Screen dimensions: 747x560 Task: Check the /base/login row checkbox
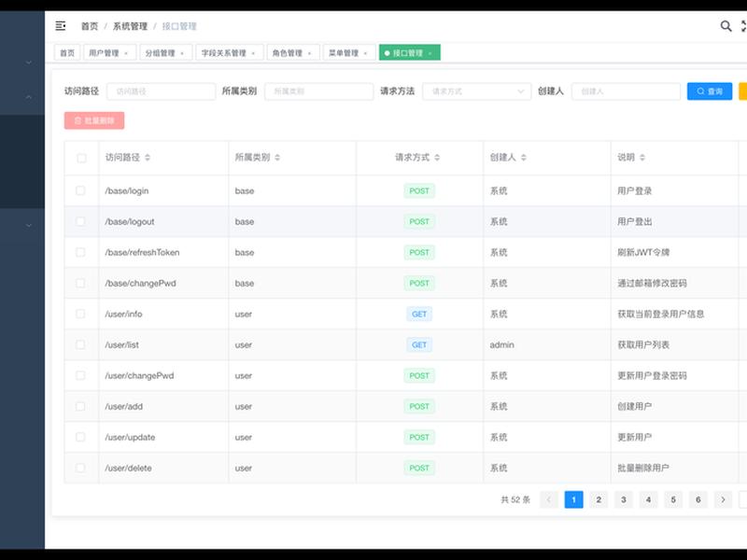(x=80, y=190)
